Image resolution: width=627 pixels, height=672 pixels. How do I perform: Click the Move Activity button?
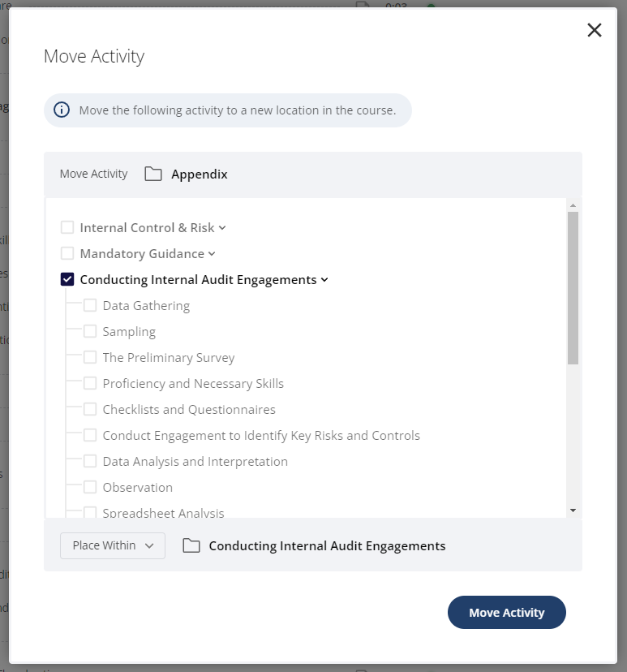(507, 613)
